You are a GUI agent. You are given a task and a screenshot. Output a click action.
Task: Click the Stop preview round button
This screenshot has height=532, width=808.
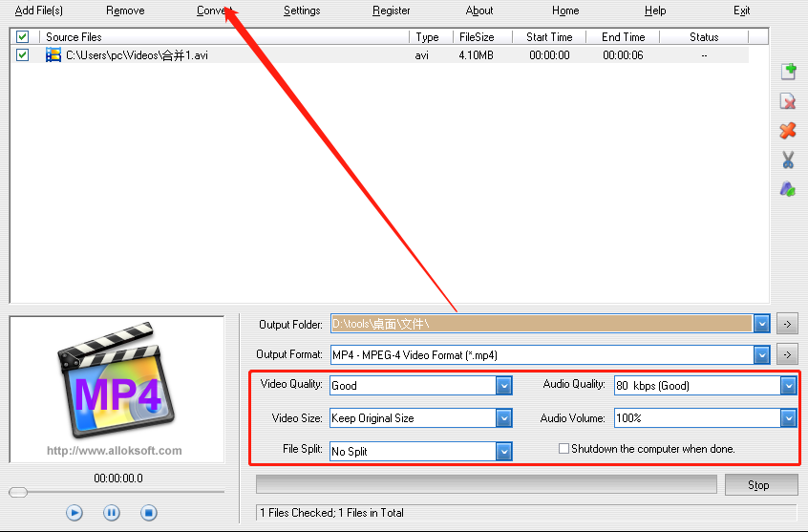pos(148,512)
